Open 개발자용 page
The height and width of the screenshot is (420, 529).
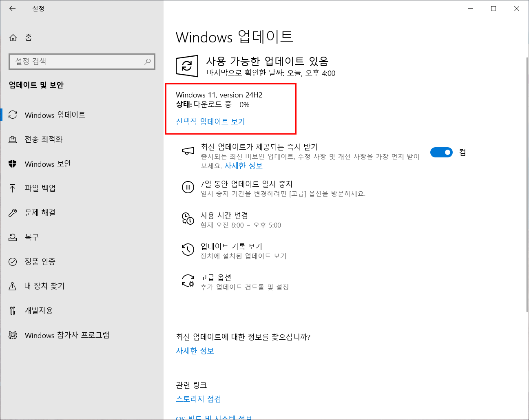tap(82, 310)
